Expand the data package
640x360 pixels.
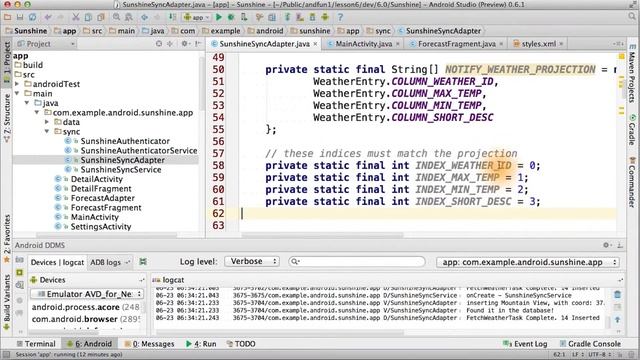point(47,122)
